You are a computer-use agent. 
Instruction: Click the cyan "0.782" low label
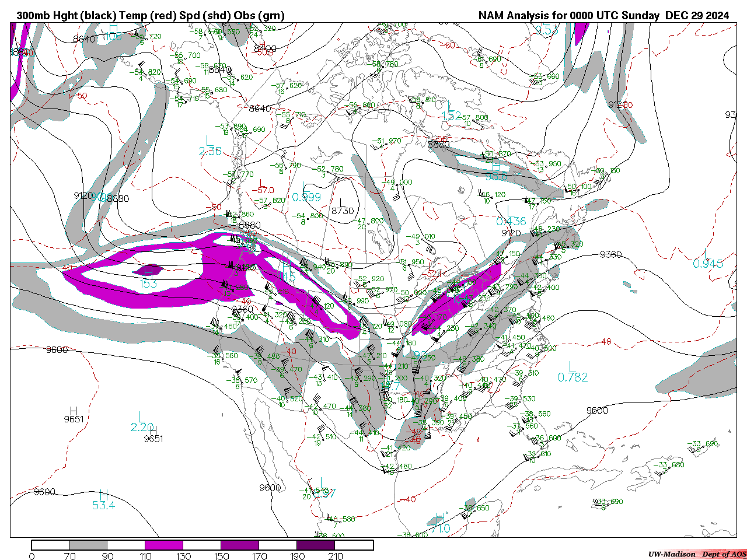573,377
